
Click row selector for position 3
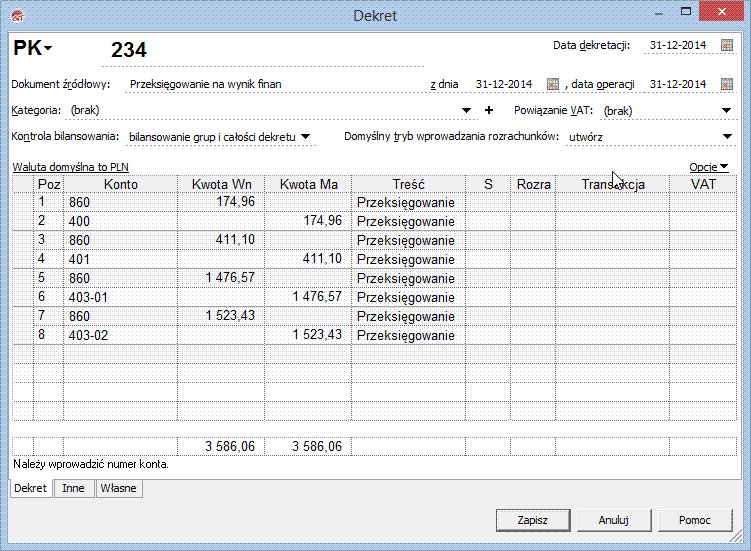coord(23,240)
